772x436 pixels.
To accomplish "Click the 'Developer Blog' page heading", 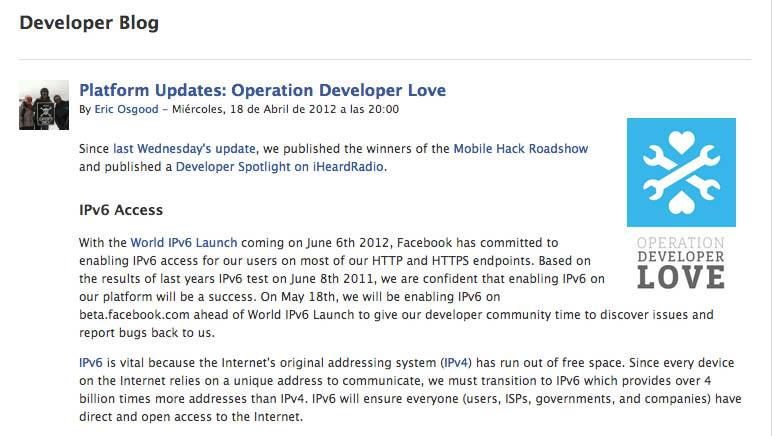I will click(x=89, y=23).
